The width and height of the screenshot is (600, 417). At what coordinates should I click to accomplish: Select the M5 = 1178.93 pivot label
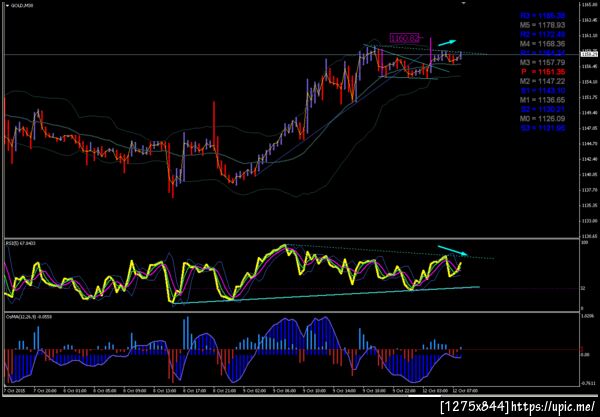pyautogui.click(x=542, y=25)
